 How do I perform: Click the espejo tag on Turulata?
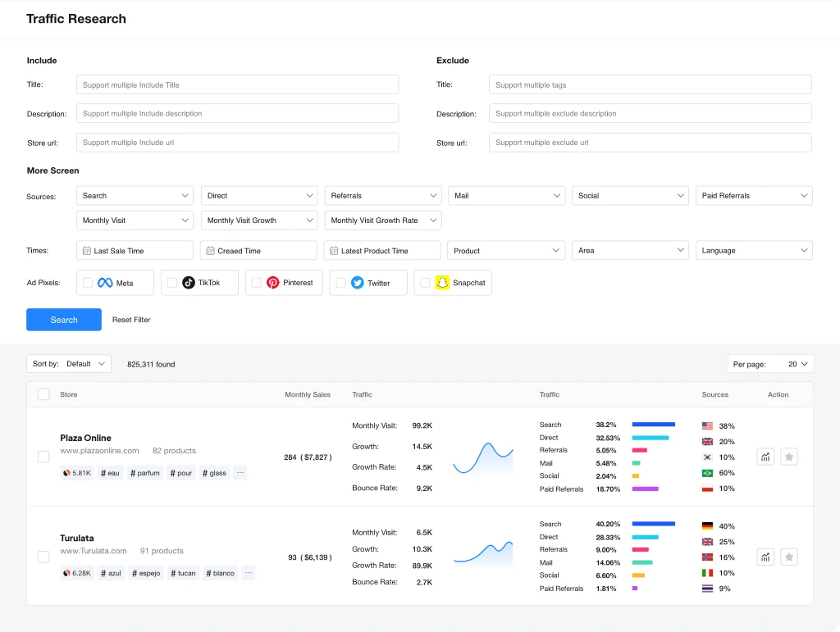click(x=146, y=573)
